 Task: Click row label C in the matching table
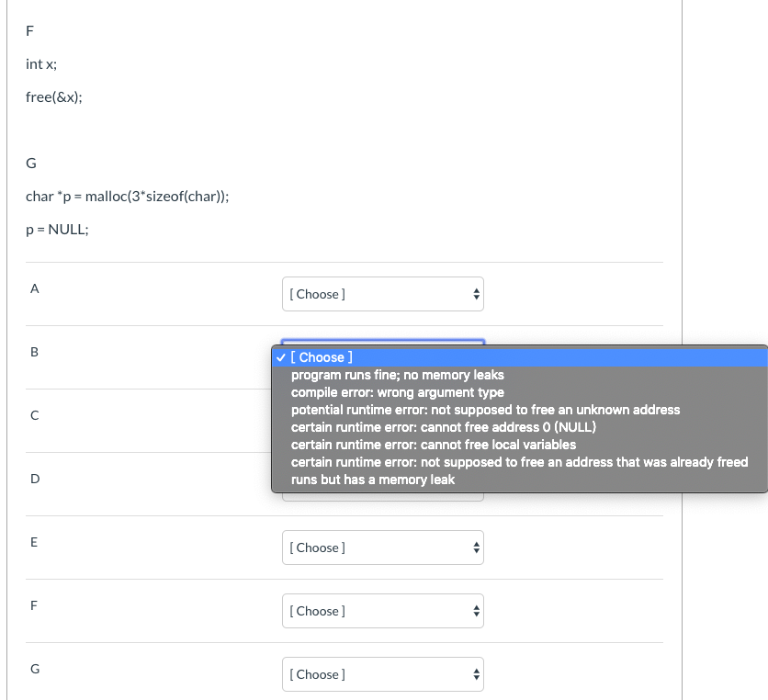point(34,415)
